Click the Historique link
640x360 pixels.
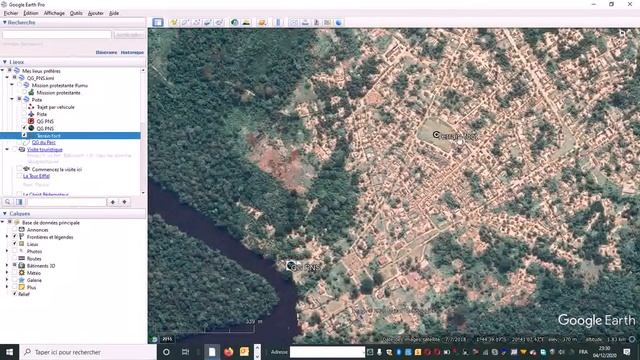(x=132, y=52)
